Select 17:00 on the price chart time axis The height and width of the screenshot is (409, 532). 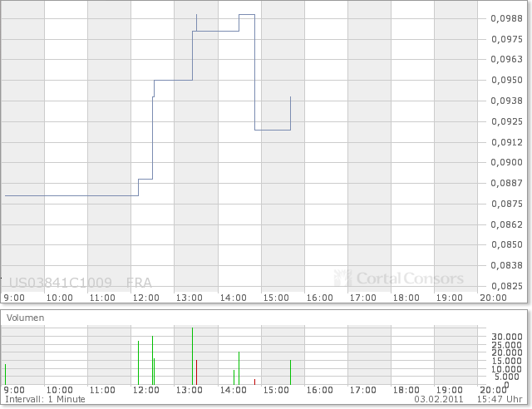(362, 298)
